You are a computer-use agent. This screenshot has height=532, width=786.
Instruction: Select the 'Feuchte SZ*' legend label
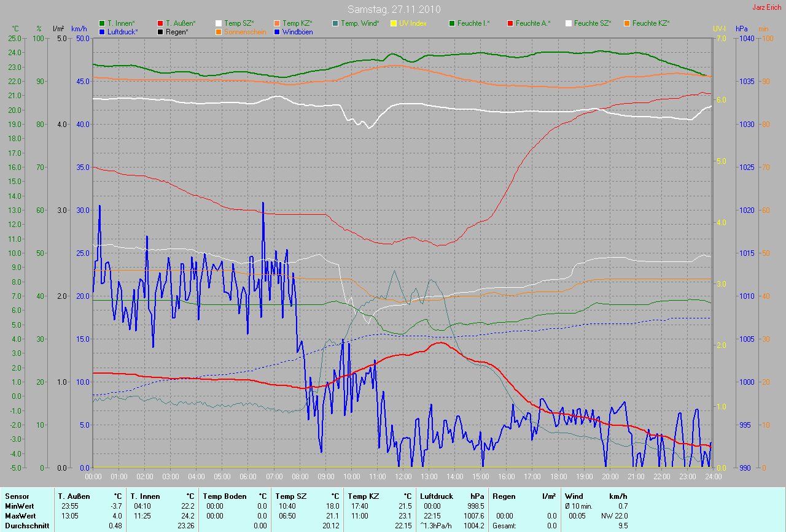[x=593, y=23]
